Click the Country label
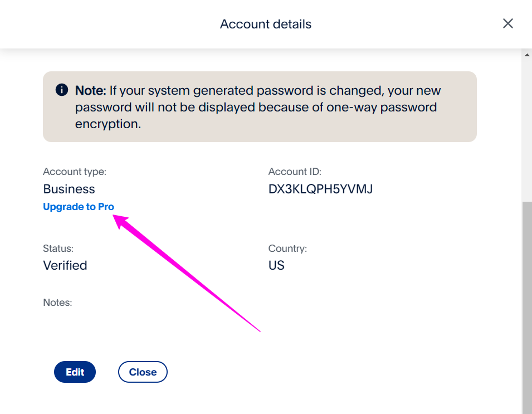This screenshot has width=532, height=414. 287,249
